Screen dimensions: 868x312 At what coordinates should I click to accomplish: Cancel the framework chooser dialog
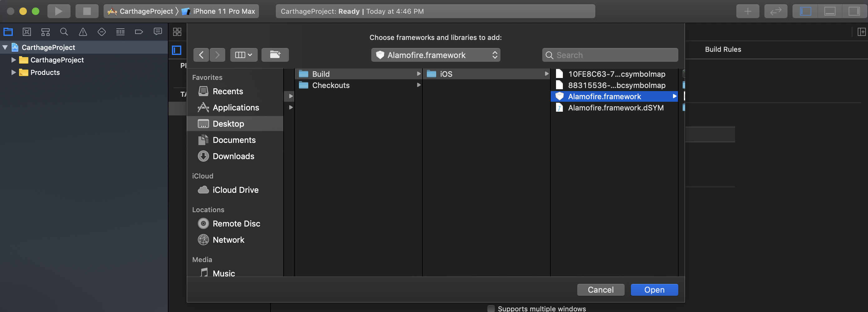click(601, 290)
